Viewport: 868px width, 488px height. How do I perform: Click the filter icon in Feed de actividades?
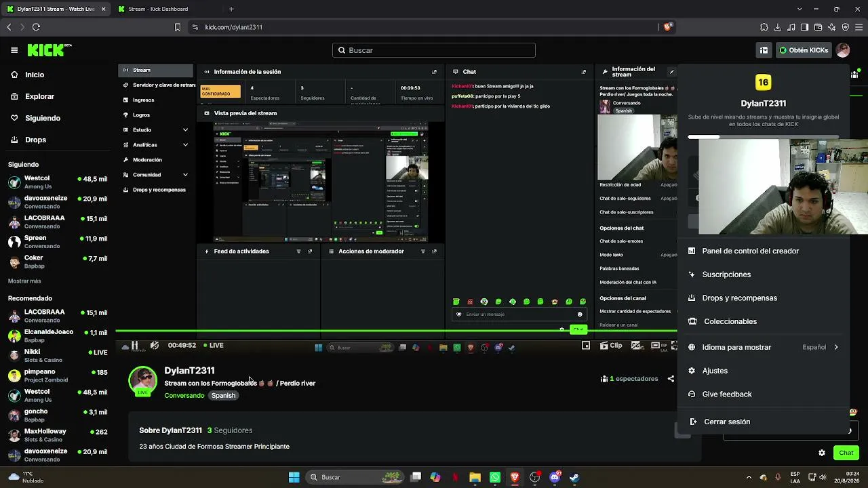pyautogui.click(x=298, y=251)
